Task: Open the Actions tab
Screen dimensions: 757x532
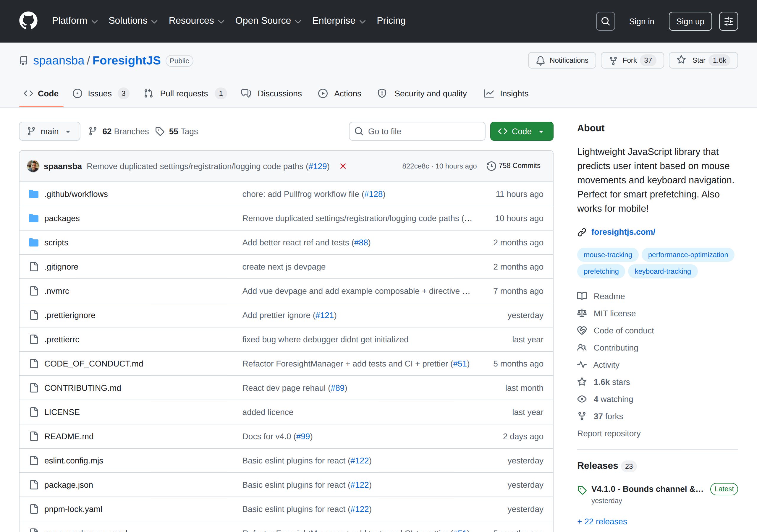Action: pyautogui.click(x=339, y=94)
